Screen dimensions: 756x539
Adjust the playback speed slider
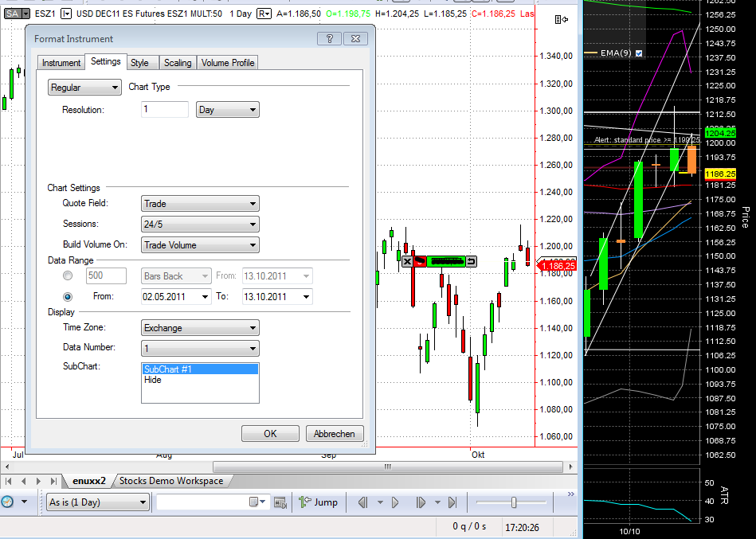(514, 502)
